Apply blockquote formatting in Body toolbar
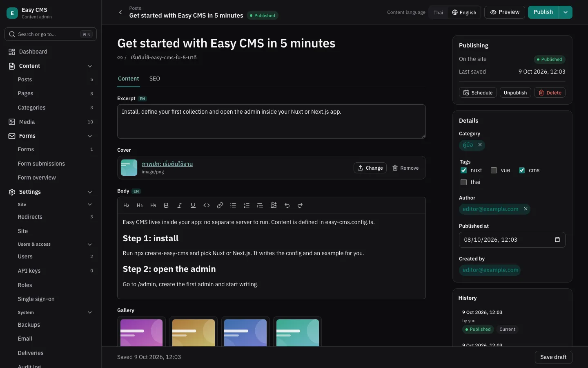The image size is (588, 368). tap(260, 205)
